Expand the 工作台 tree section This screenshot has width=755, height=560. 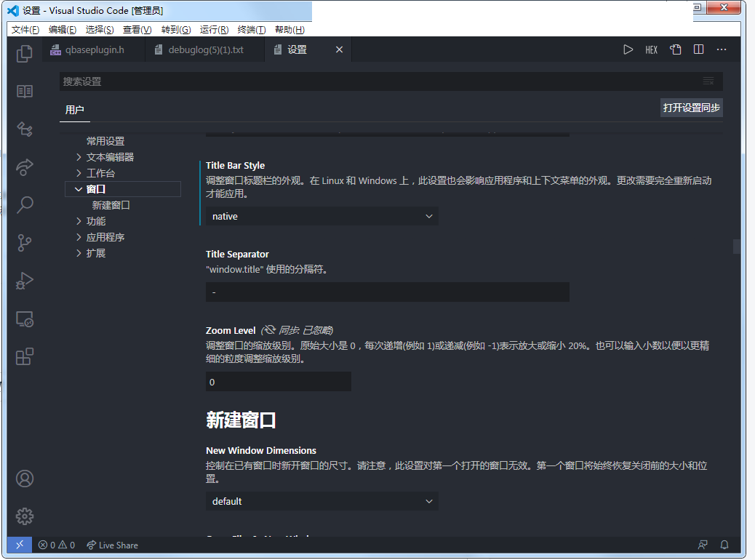coord(79,173)
